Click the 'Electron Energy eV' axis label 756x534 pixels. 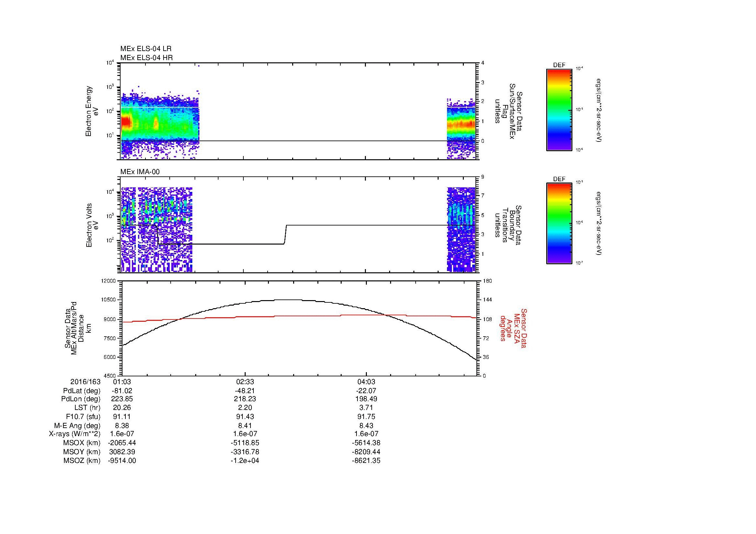(x=91, y=111)
